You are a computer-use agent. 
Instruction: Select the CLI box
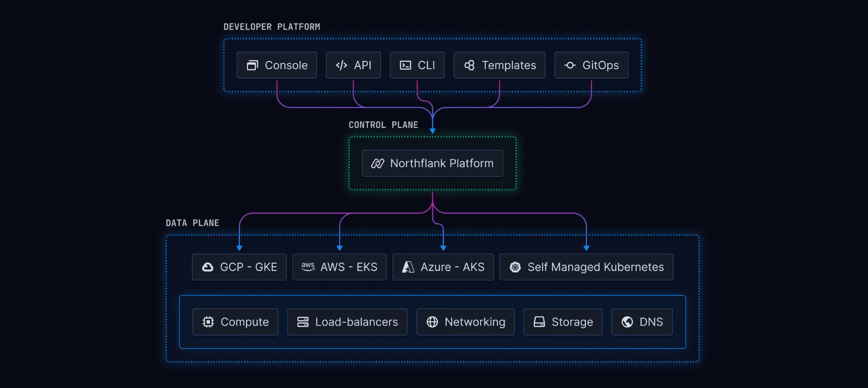417,65
